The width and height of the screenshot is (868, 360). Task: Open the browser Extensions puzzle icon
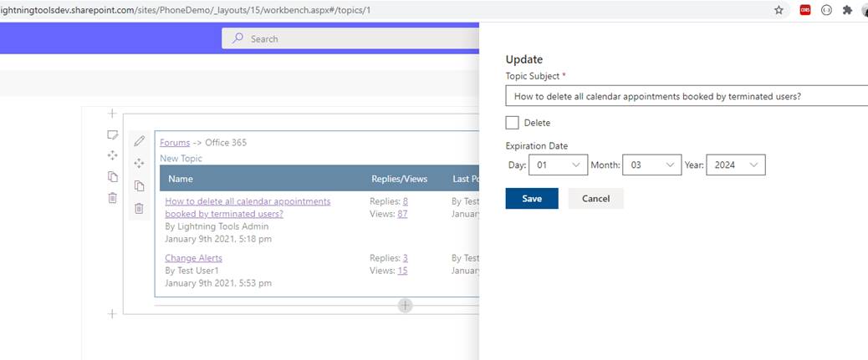[x=847, y=10]
